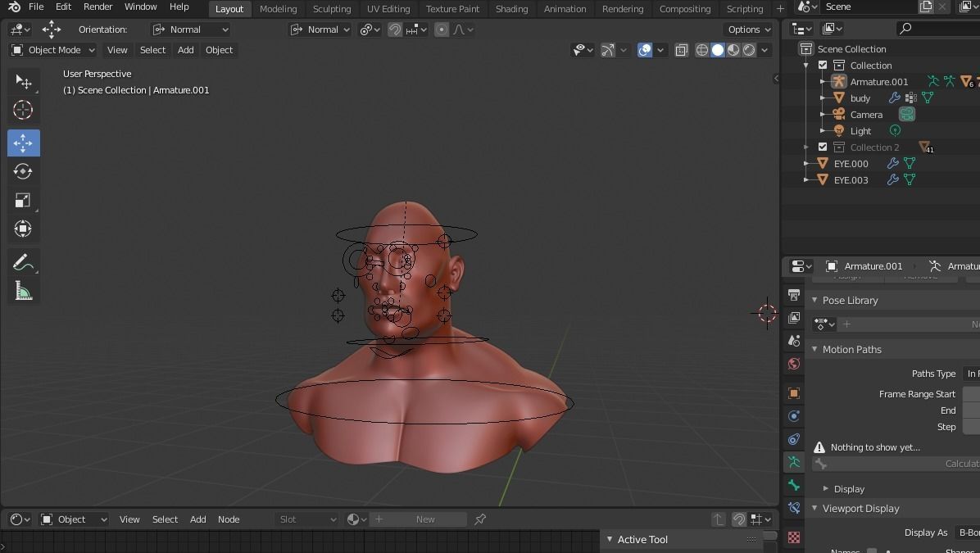Collapse the Motion Paths panel
Screen dimensions: 980x553
click(815, 349)
